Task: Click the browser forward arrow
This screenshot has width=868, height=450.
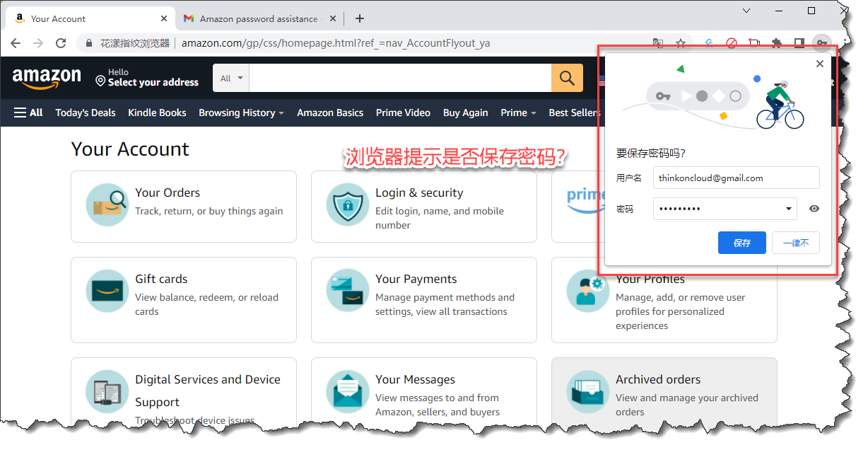Action: click(x=38, y=43)
